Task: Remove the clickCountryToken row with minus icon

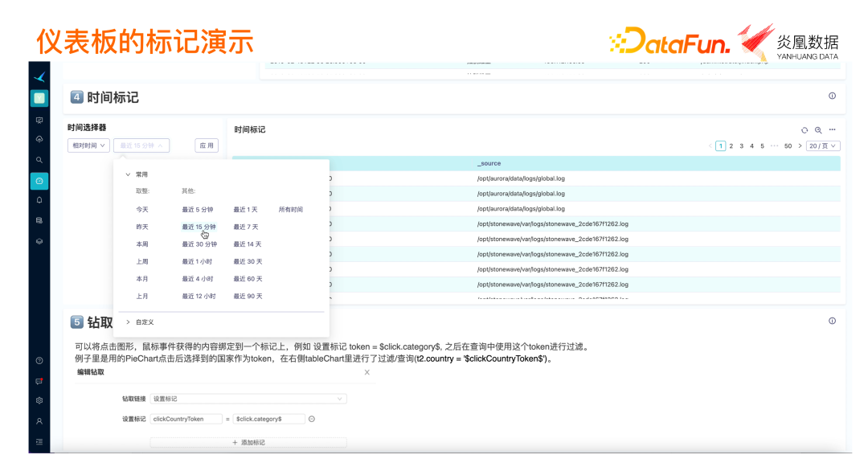Action: point(312,420)
